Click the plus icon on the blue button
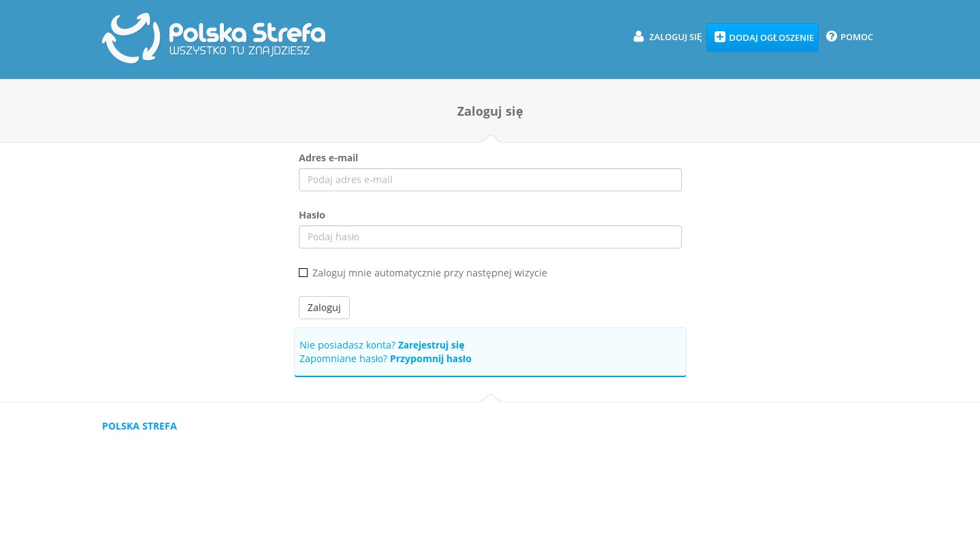980x533 pixels. point(719,37)
